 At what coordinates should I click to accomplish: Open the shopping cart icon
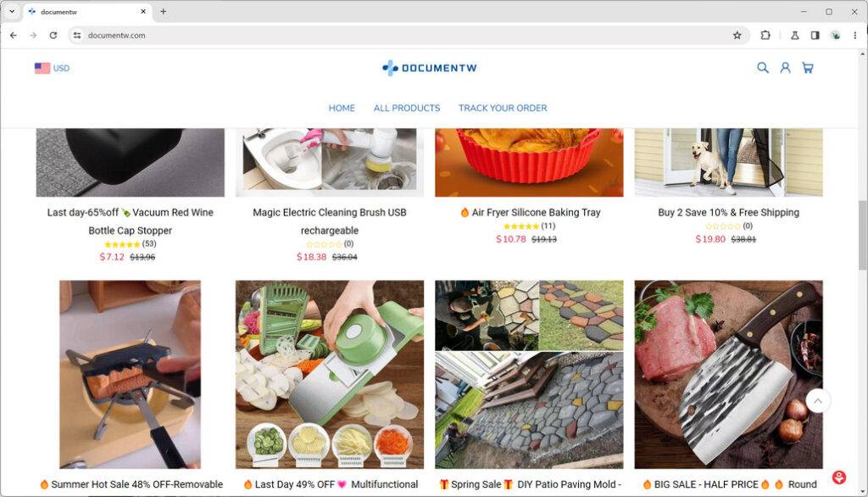coord(808,68)
